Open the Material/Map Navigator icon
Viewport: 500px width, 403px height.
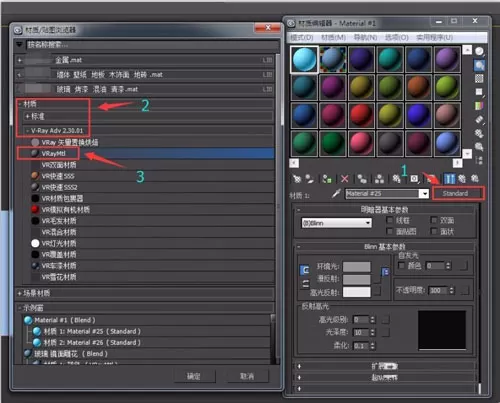[479, 160]
